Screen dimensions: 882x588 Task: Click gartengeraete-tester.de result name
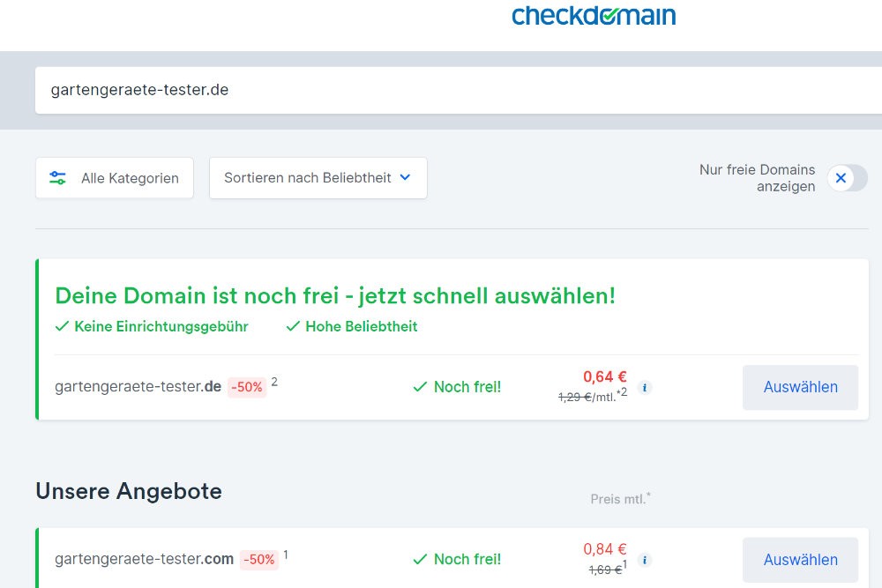[x=138, y=387]
